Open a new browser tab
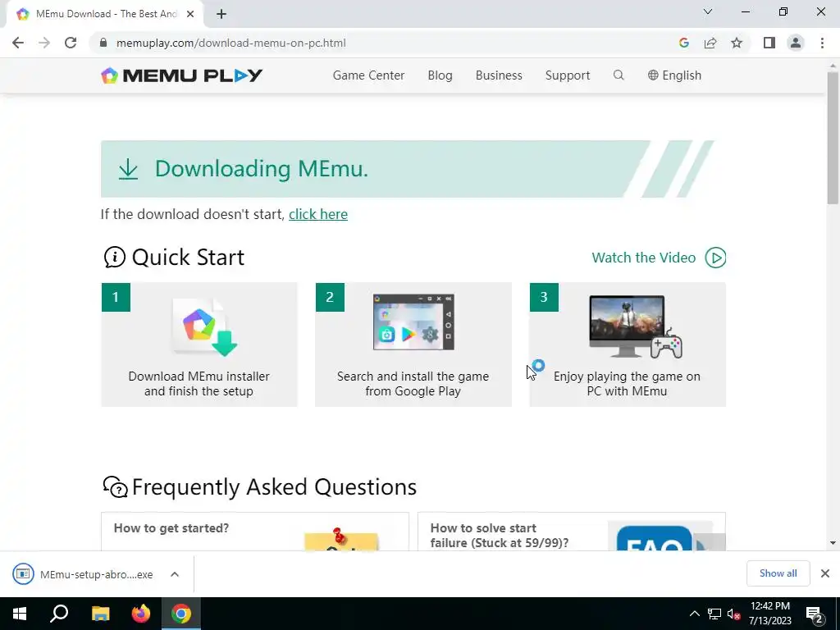Image resolution: width=840 pixels, height=630 pixels. point(221,14)
